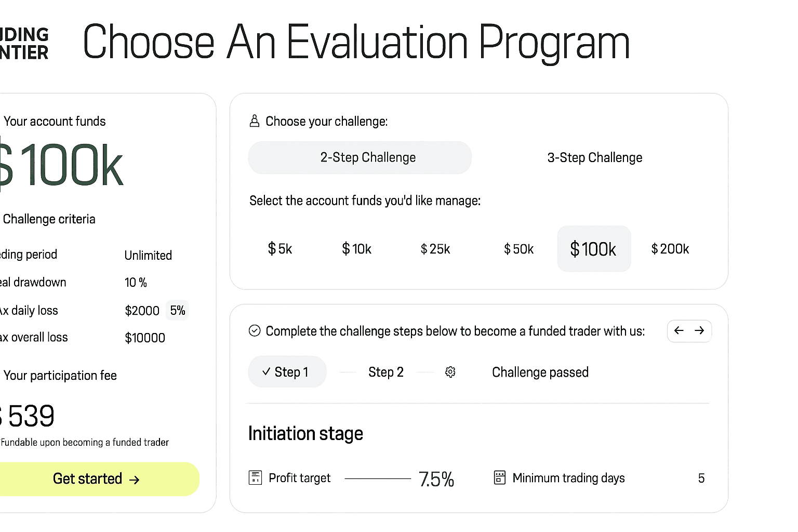Pick the $50k account funds option
This screenshot has width=798, height=532.
[518, 249]
